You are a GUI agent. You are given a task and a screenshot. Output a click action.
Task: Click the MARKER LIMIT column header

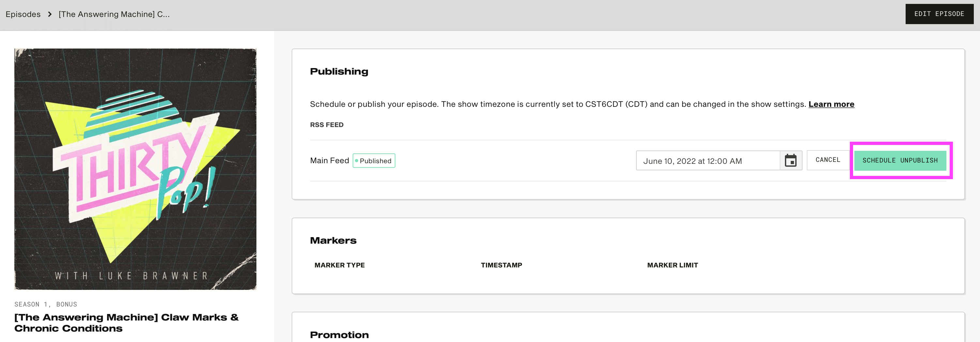(673, 265)
